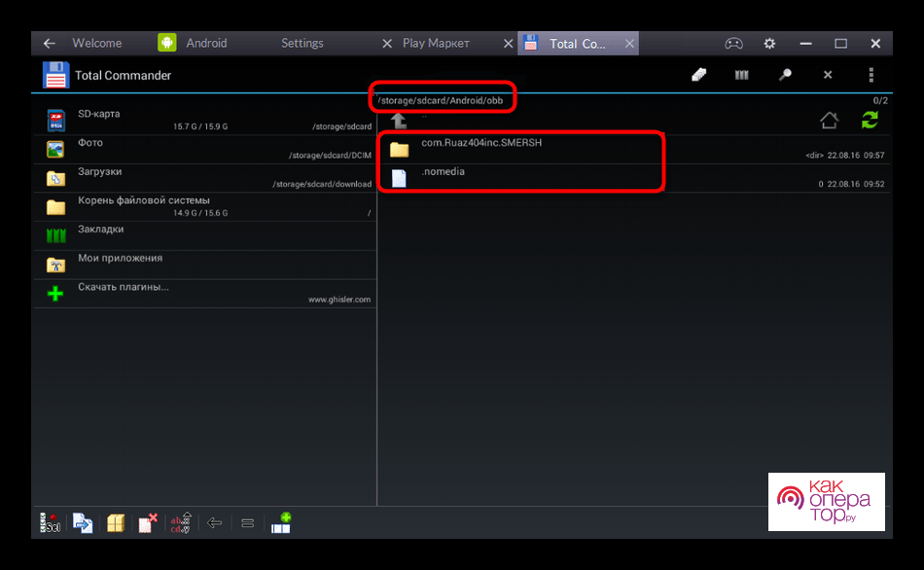Open the search magnifier in top bar
The width and height of the screenshot is (924, 570).
[784, 75]
